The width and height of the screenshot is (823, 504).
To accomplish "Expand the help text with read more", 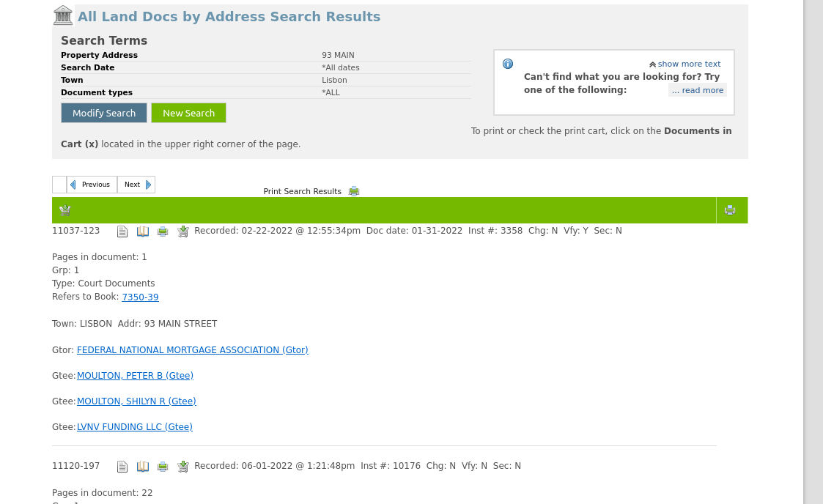I will (698, 90).
